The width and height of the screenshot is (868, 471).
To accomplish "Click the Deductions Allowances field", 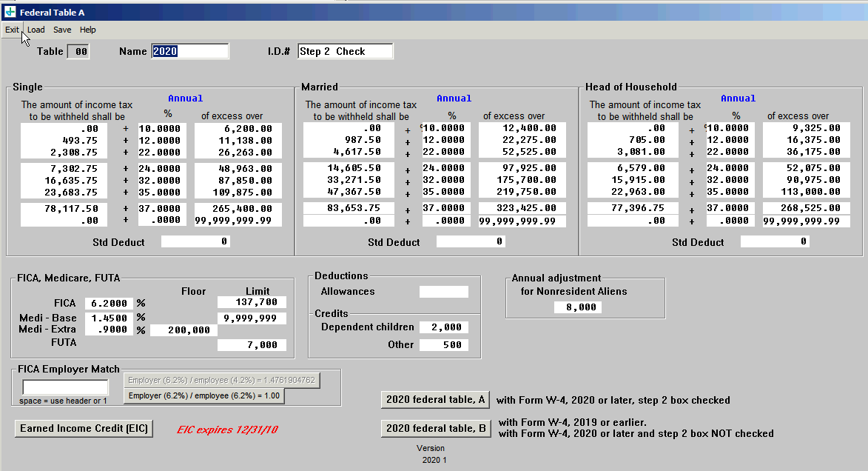I will click(x=444, y=292).
